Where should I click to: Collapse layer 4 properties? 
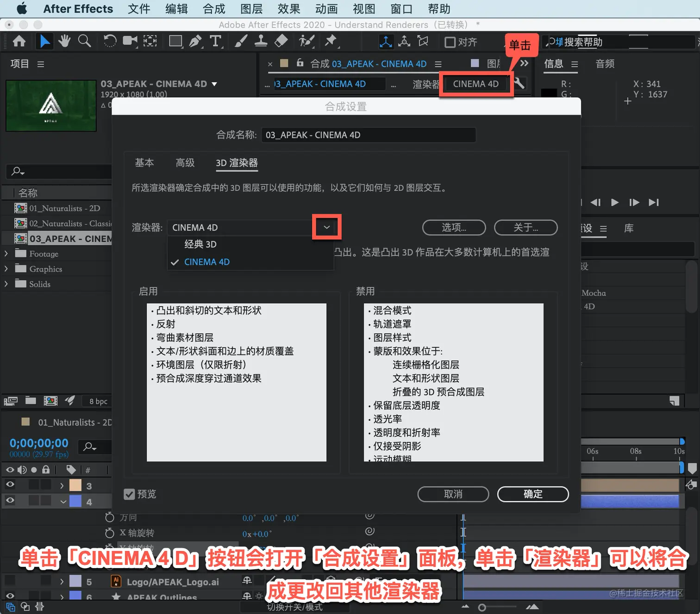coord(63,501)
